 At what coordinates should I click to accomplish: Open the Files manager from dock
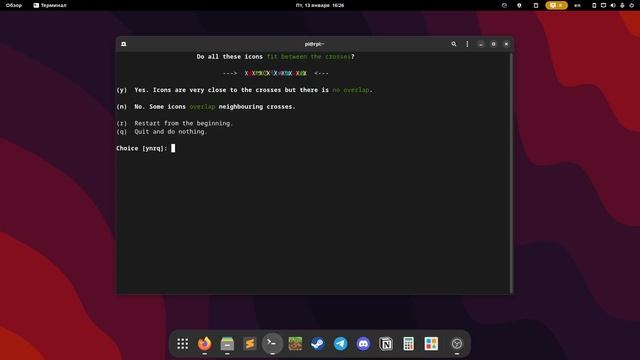point(227,344)
